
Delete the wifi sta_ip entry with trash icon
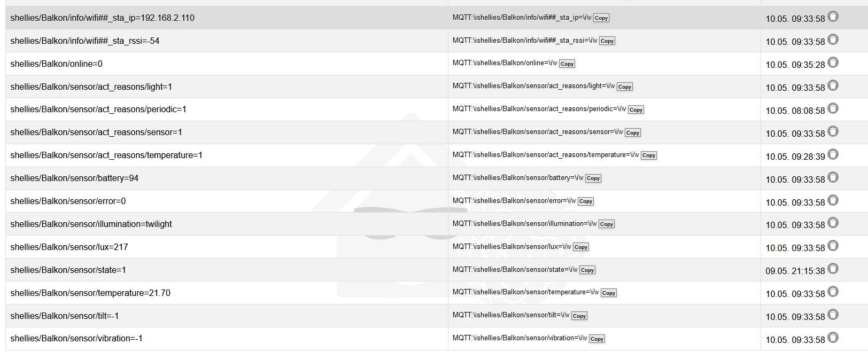[x=833, y=17]
